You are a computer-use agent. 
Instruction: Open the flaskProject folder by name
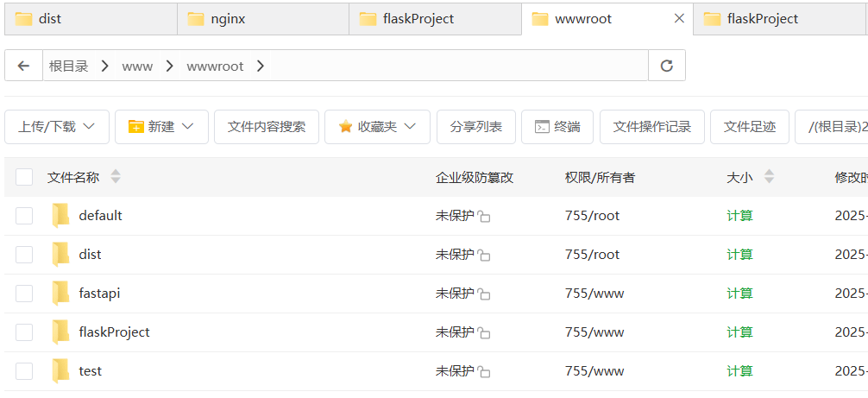[x=114, y=332]
